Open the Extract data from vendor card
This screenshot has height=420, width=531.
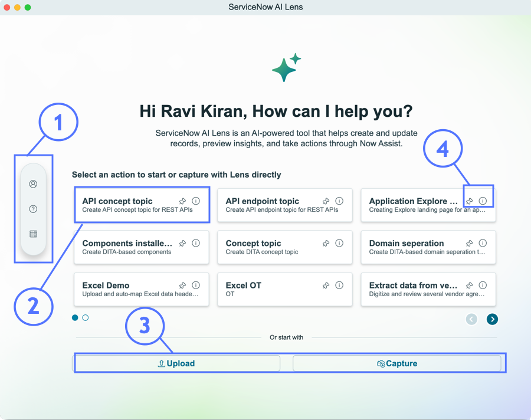(x=428, y=289)
